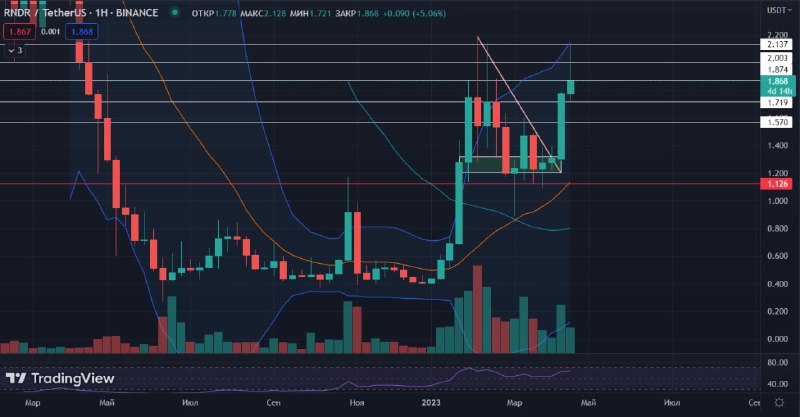Select the 2.137 price level label

coord(777,44)
